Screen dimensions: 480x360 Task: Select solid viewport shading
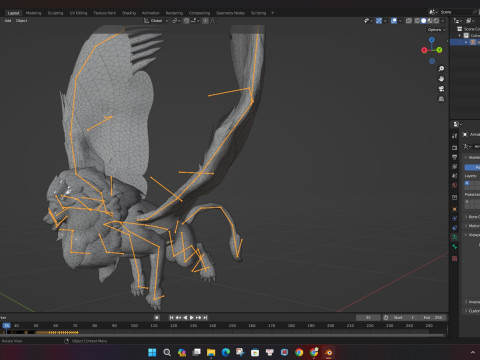pyautogui.click(x=424, y=21)
